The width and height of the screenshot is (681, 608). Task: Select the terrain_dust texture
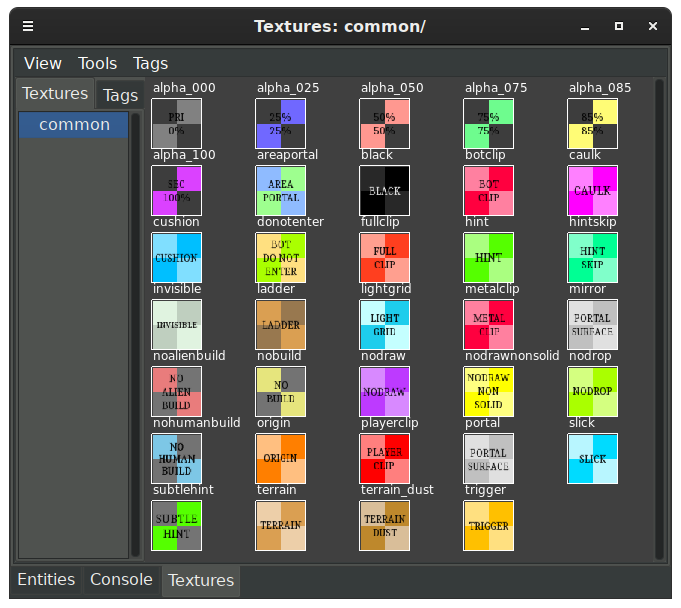[x=385, y=525]
